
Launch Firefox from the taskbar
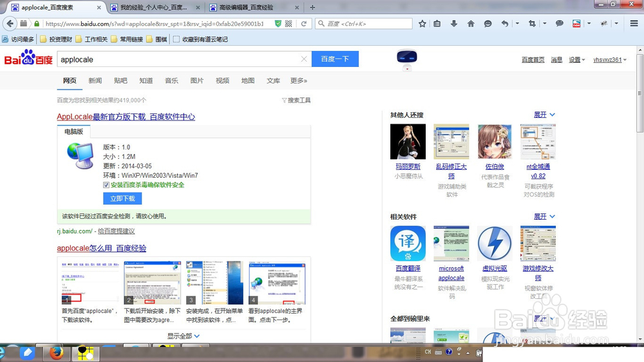tap(56, 353)
